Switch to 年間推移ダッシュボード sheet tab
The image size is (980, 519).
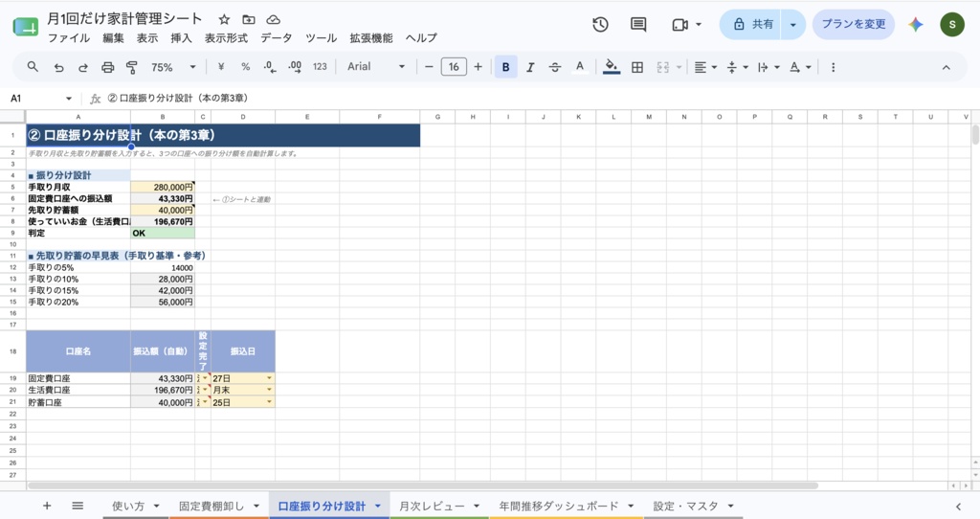(x=567, y=506)
